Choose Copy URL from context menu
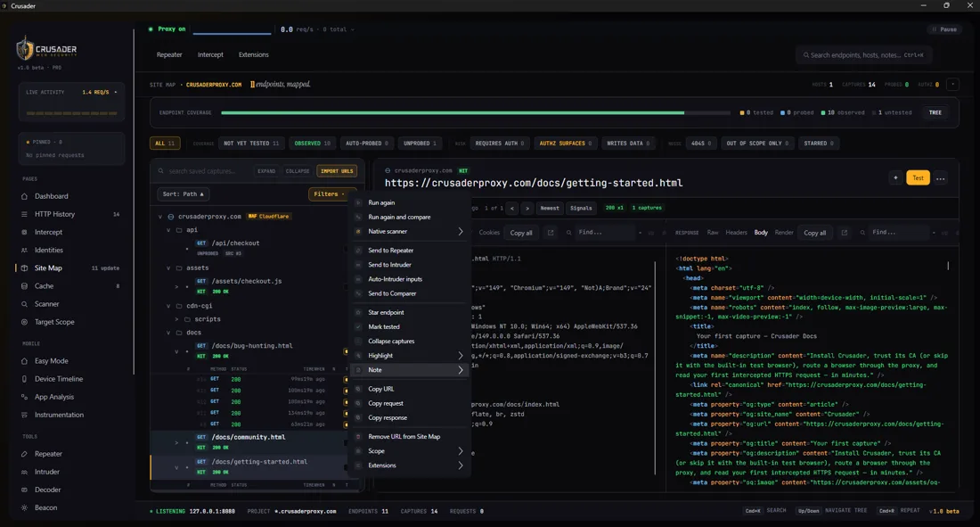Image resolution: width=980 pixels, height=527 pixels. [410, 389]
